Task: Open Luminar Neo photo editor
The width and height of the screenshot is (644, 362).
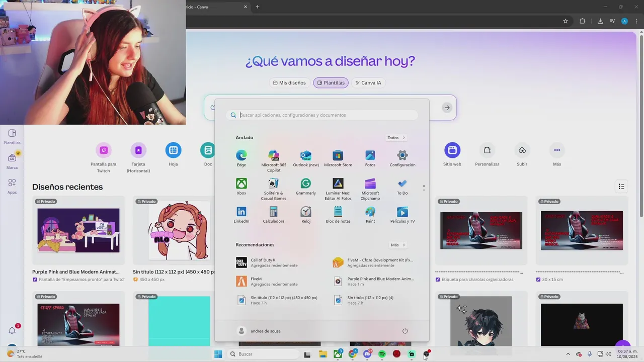Action: tap(338, 189)
